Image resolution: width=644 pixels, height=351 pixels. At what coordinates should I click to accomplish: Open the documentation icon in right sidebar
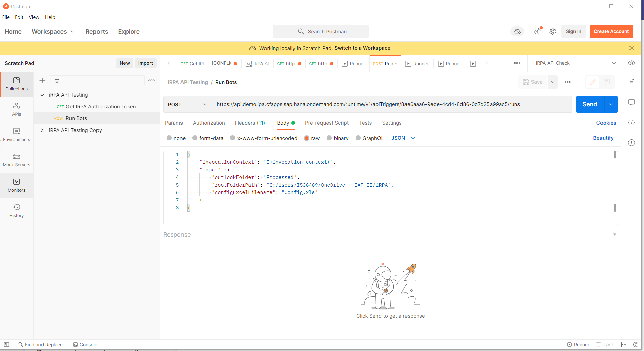[632, 82]
